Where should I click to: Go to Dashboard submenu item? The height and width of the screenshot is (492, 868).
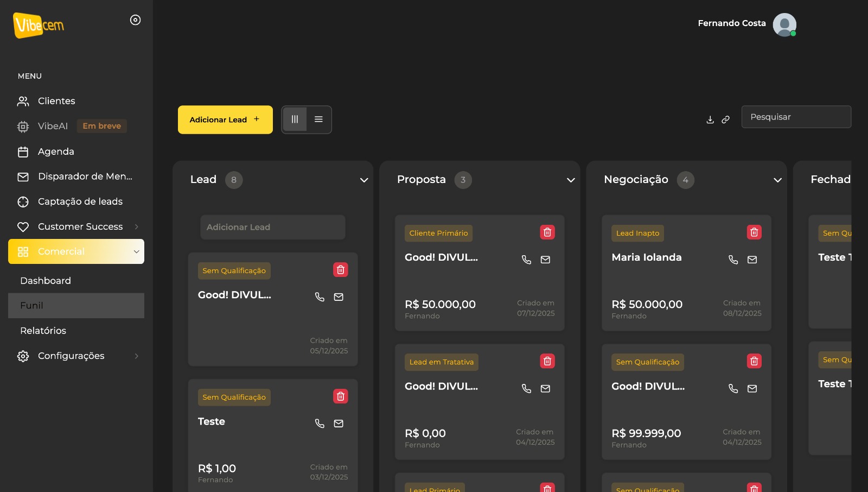click(76, 281)
